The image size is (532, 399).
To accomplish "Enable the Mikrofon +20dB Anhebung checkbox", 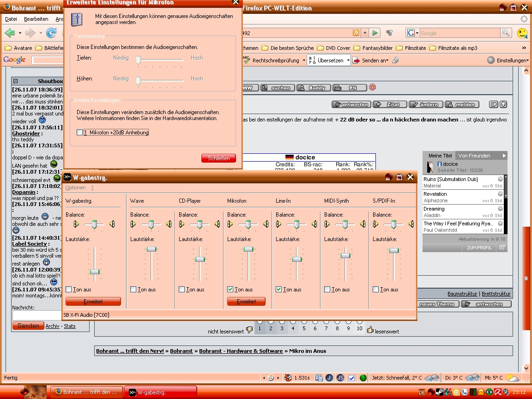I will (80, 133).
